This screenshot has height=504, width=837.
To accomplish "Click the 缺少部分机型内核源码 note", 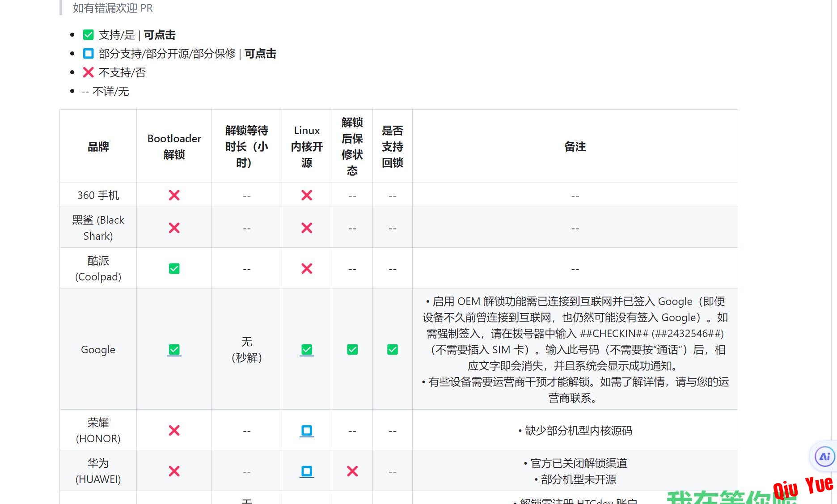I will point(575,431).
